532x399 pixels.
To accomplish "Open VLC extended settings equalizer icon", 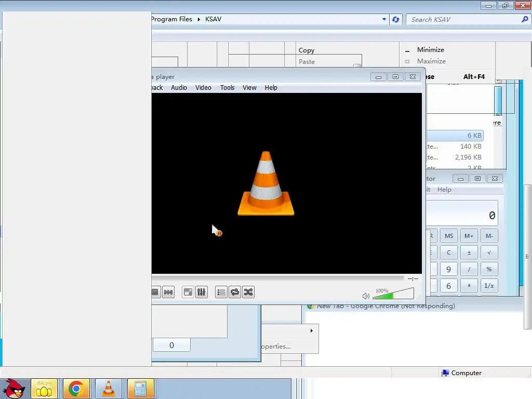I will (x=201, y=292).
